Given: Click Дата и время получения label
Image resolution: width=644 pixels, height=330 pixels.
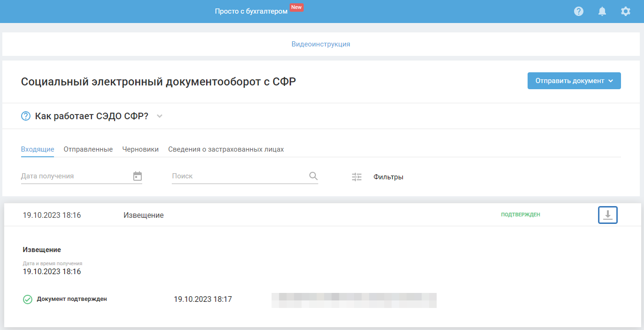Looking at the screenshot, I should (x=53, y=263).
